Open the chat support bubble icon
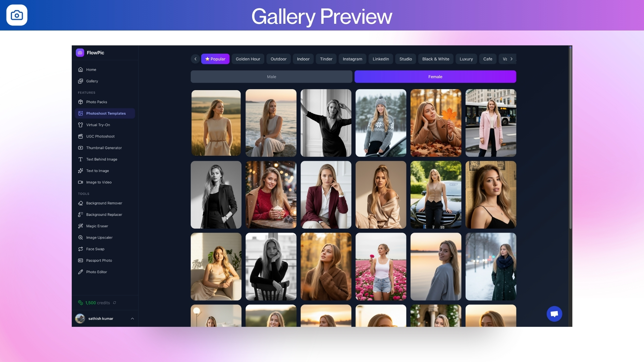This screenshot has width=644, height=362. (554, 314)
